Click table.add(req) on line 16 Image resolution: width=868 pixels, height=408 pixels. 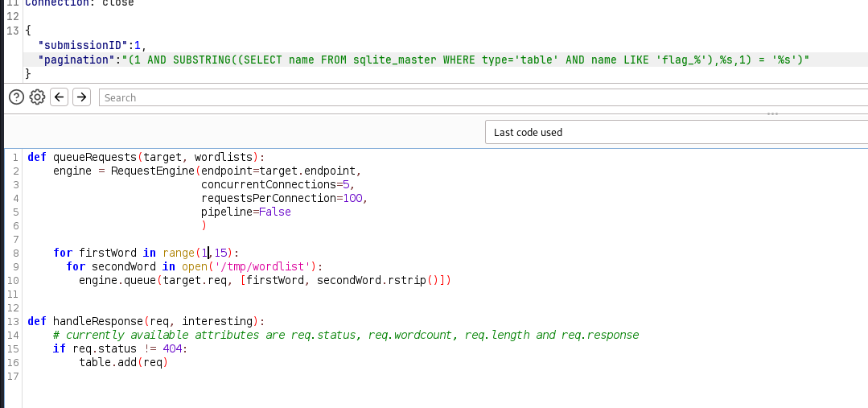click(123, 363)
